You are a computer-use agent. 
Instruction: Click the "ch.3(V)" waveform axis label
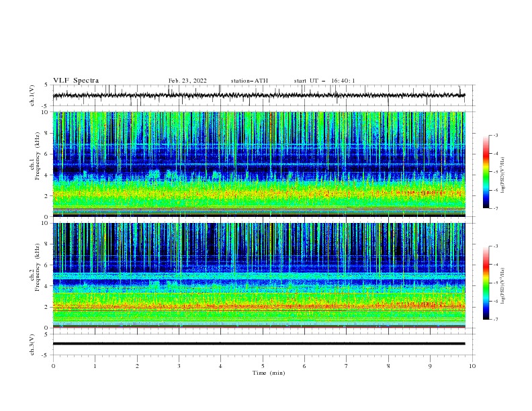(x=32, y=345)
